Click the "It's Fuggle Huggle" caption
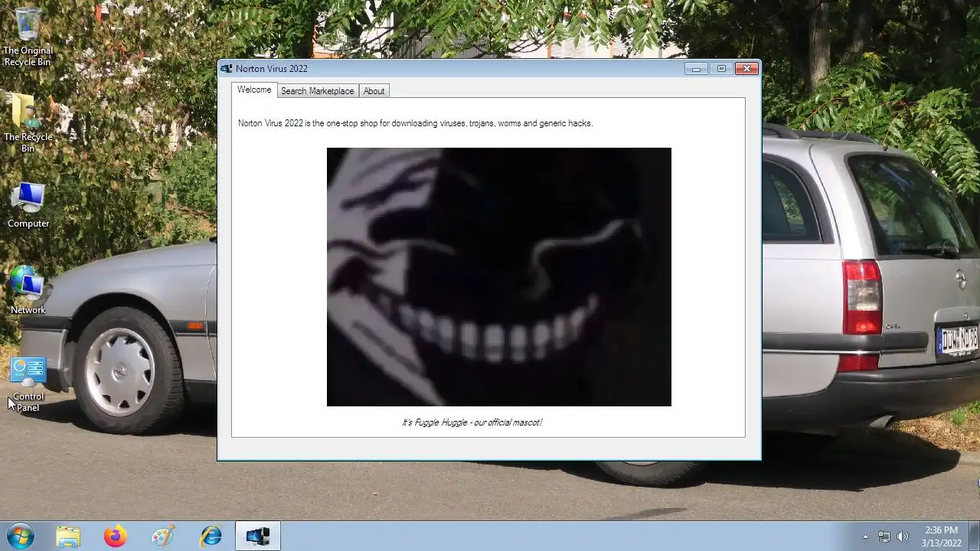 pos(472,422)
